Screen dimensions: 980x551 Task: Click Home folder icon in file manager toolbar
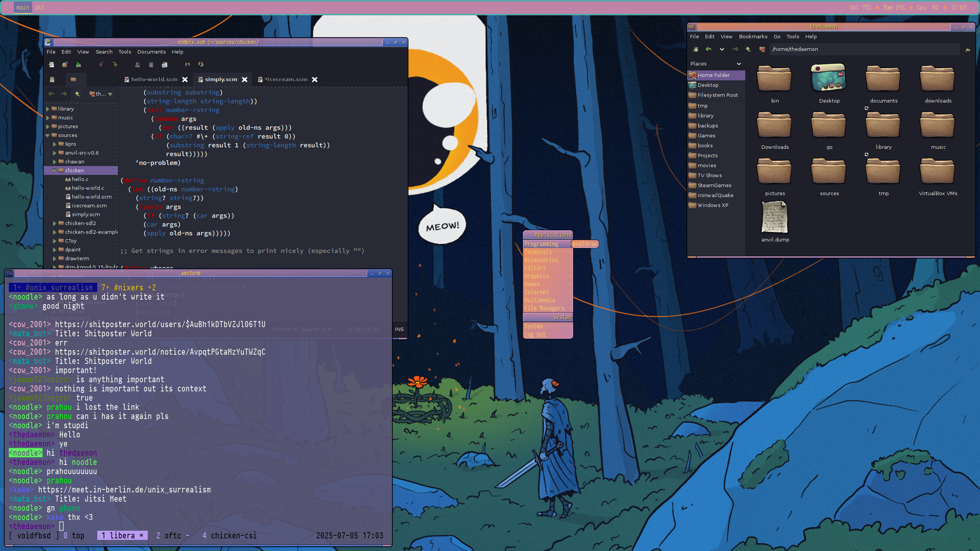pyautogui.click(x=762, y=49)
